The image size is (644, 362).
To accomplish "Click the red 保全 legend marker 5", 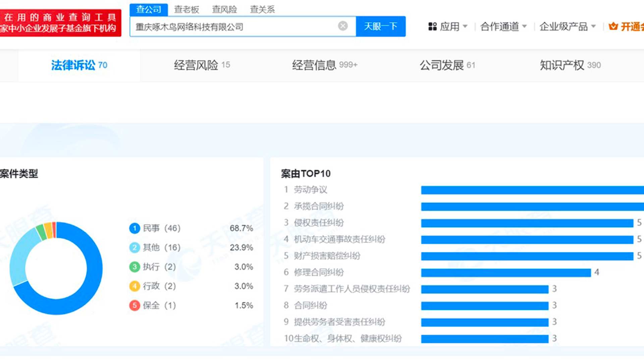I will pyautogui.click(x=135, y=305).
